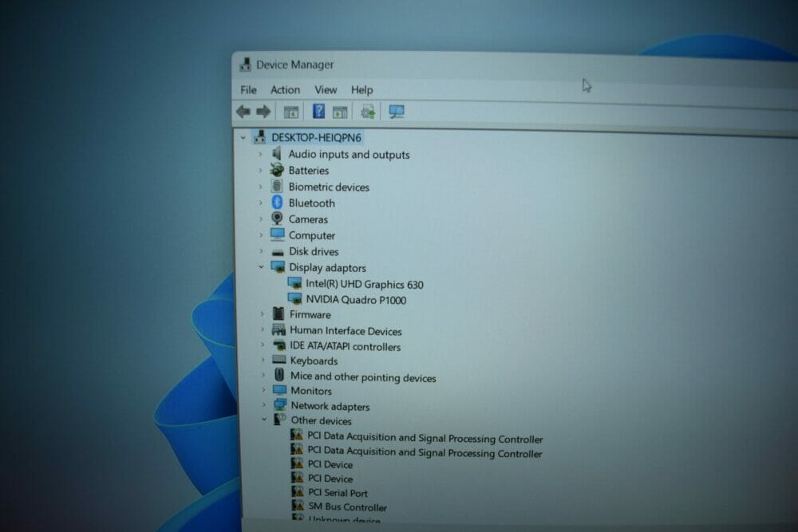The image size is (798, 532).
Task: Select the second PCI Device label
Action: click(x=330, y=479)
